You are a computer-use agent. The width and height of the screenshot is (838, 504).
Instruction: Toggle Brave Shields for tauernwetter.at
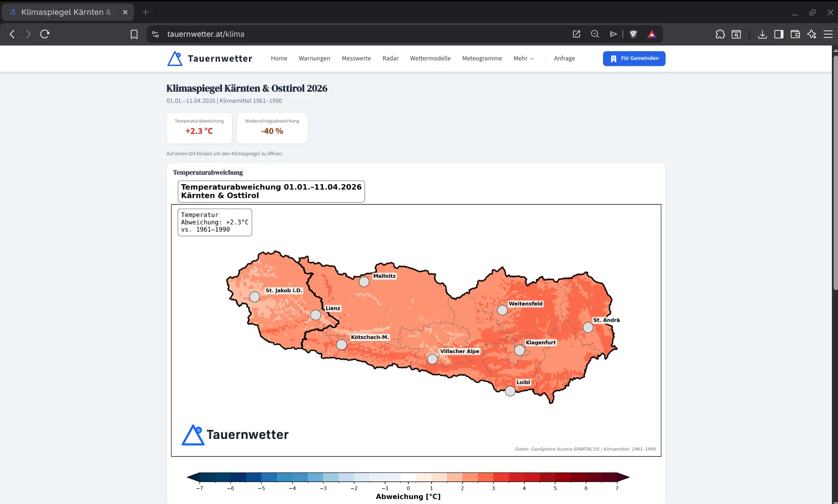click(x=633, y=34)
